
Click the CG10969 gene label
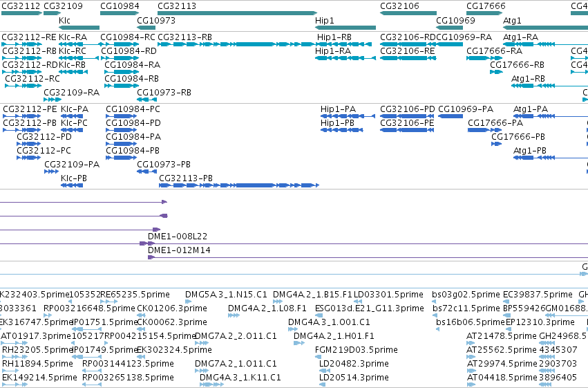click(x=455, y=21)
